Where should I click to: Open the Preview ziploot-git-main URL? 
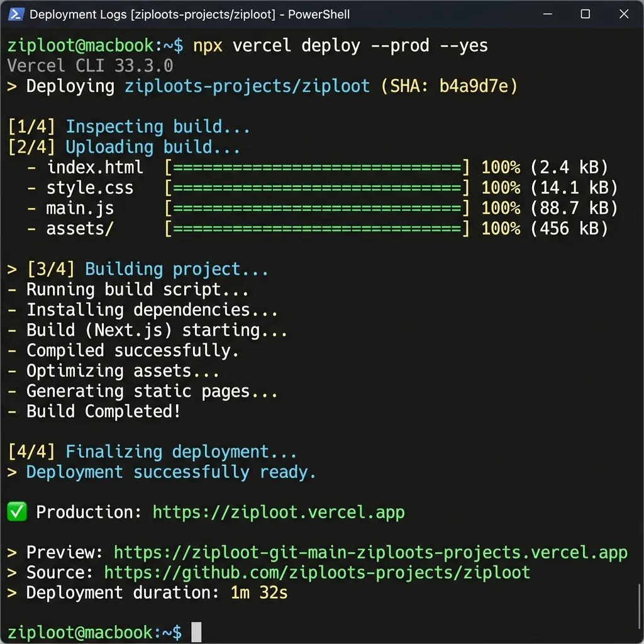pos(370,552)
